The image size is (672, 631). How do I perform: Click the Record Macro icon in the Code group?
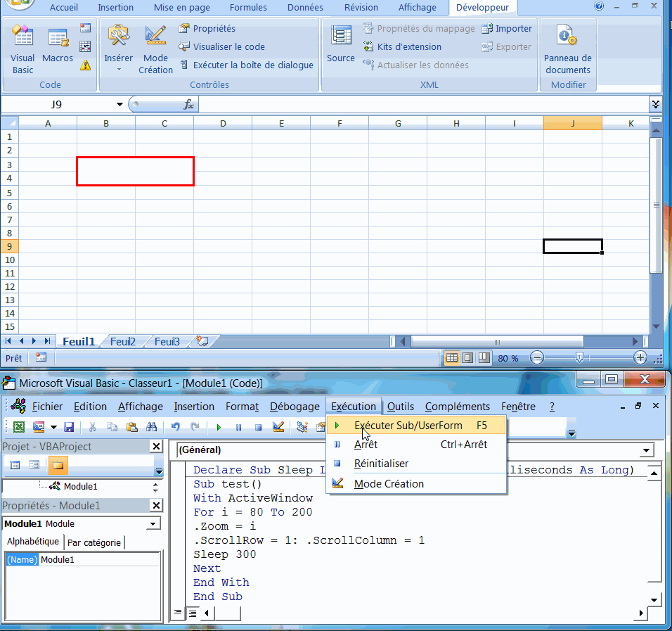[85, 28]
